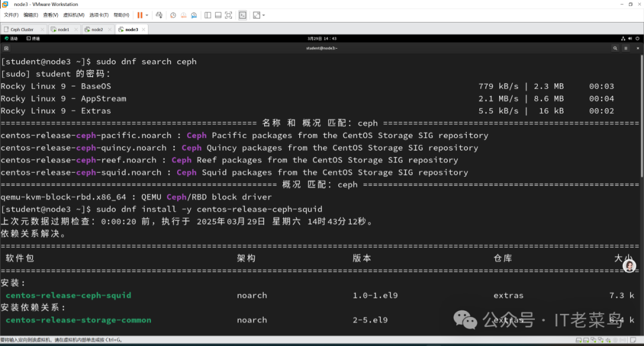Open the 查看(V) menu

coord(51,15)
